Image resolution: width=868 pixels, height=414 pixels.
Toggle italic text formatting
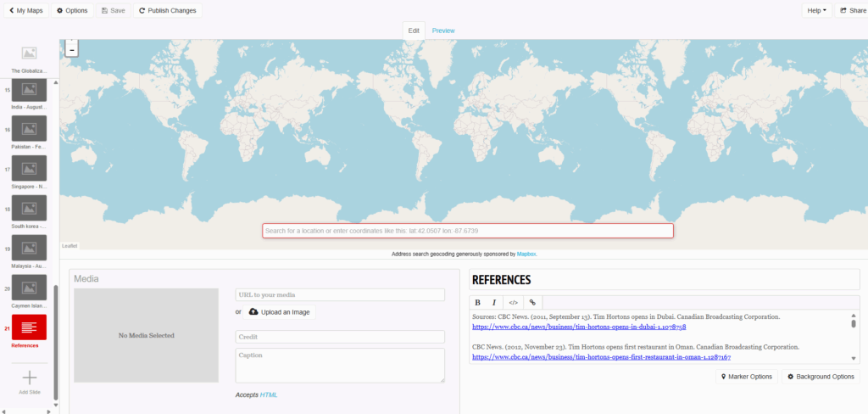pos(494,302)
